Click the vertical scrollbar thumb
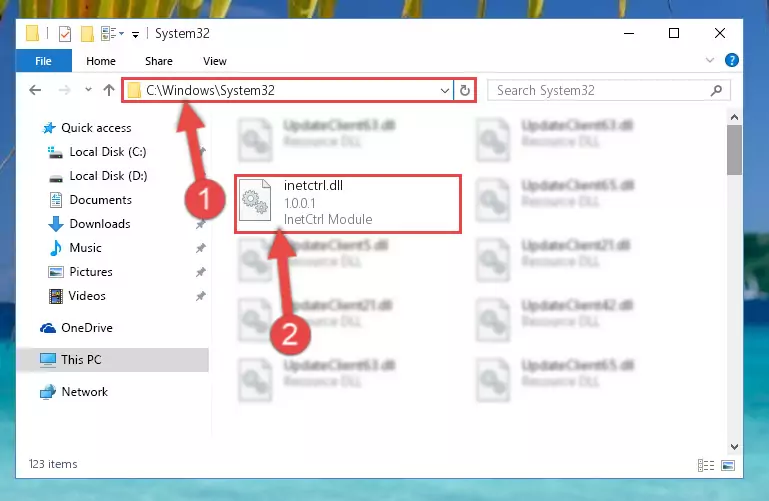Screen dimensions: 769x501 tap(734, 150)
